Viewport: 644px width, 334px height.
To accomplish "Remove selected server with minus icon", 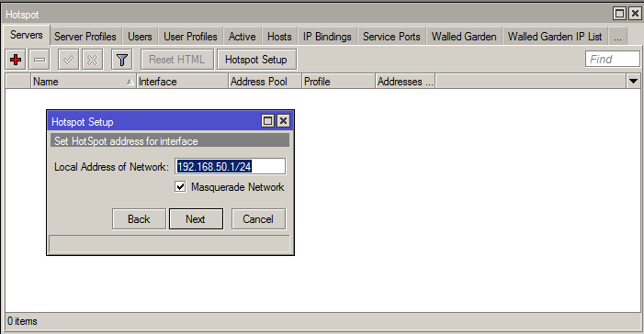I will (x=40, y=60).
